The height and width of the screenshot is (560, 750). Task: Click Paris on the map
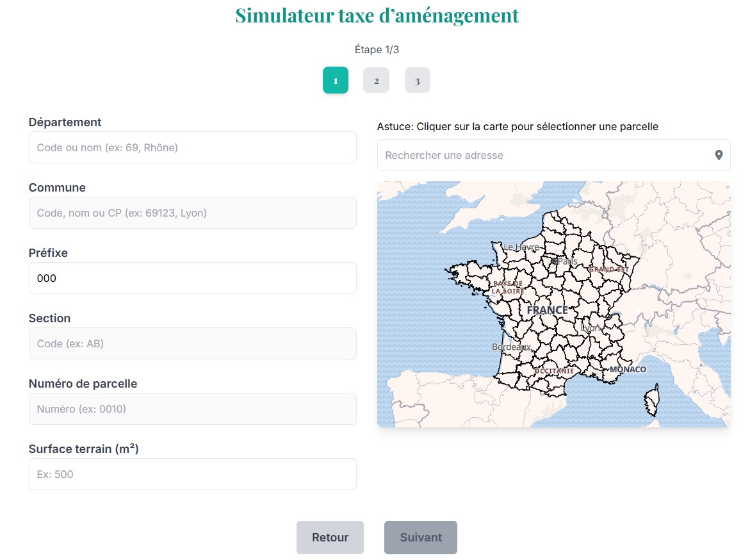tap(566, 261)
